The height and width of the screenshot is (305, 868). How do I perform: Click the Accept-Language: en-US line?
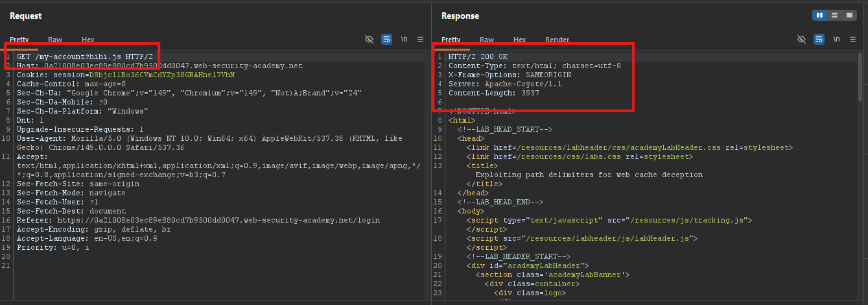pos(87,238)
